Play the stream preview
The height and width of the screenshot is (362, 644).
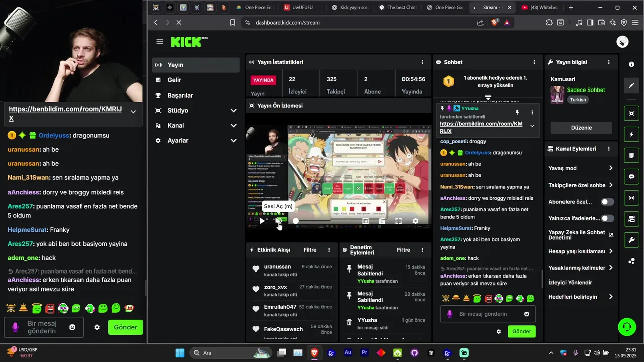[262, 221]
